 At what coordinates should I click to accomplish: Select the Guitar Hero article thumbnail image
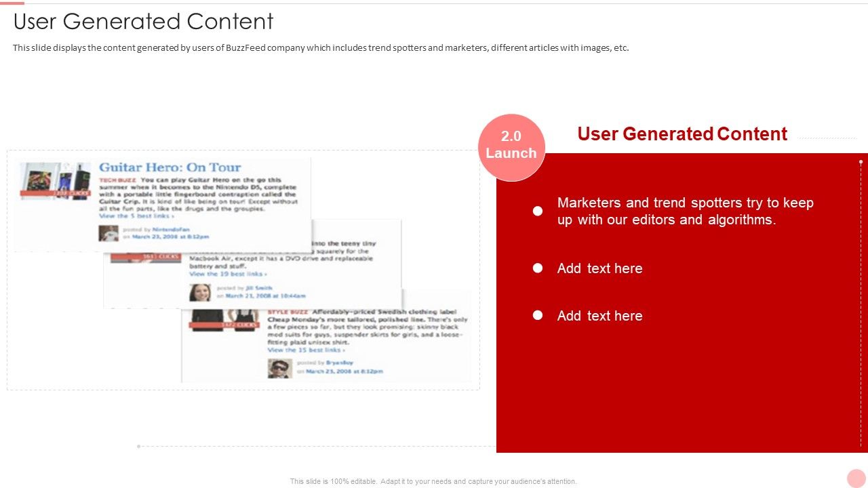click(x=56, y=180)
